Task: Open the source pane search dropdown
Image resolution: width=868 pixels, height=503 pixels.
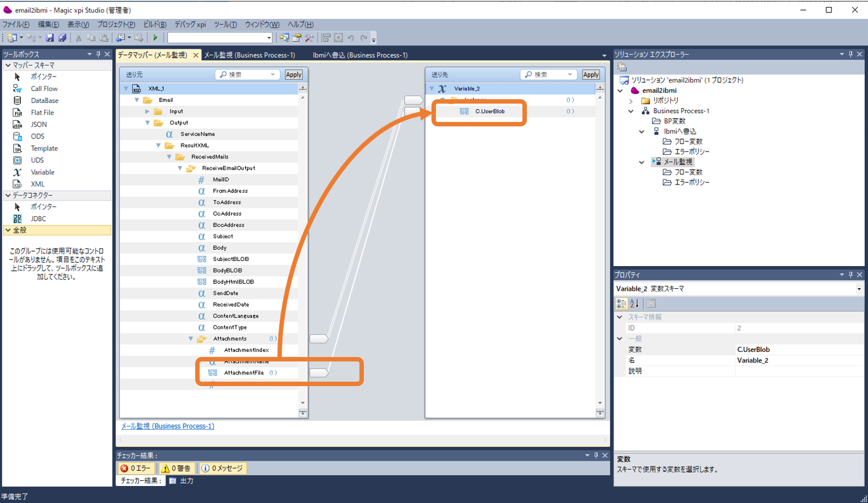Action: (273, 75)
